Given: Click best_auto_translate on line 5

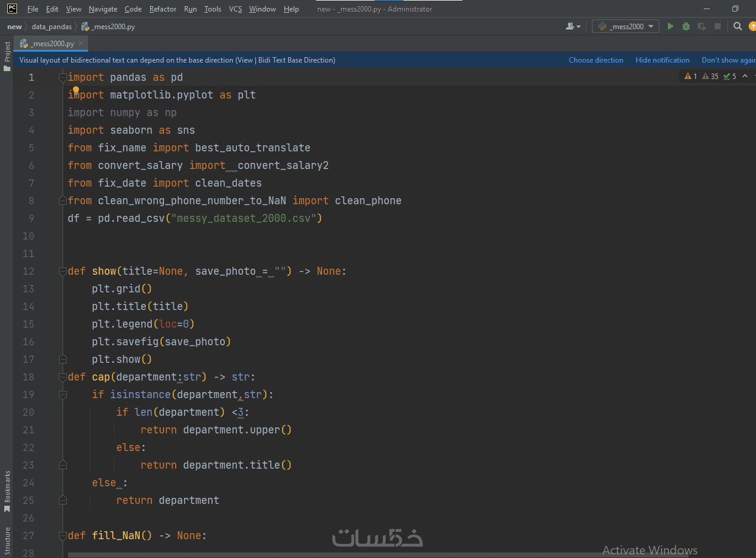Looking at the screenshot, I should pos(253,148).
